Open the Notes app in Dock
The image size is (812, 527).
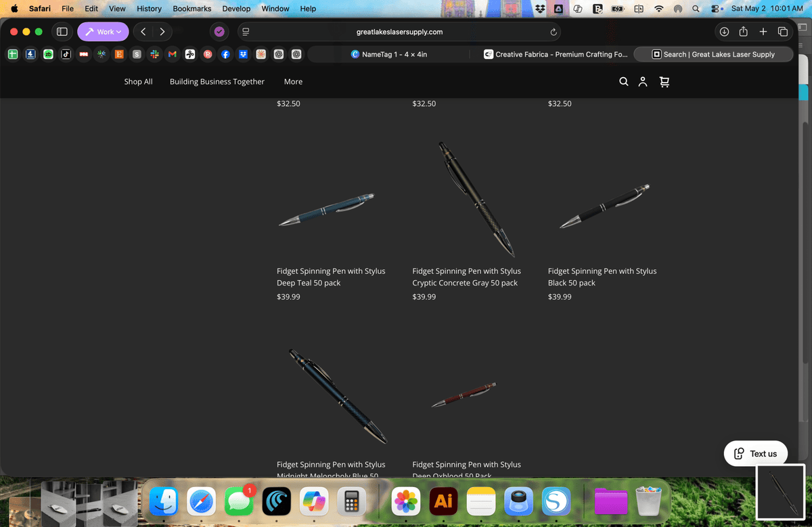[x=481, y=502]
